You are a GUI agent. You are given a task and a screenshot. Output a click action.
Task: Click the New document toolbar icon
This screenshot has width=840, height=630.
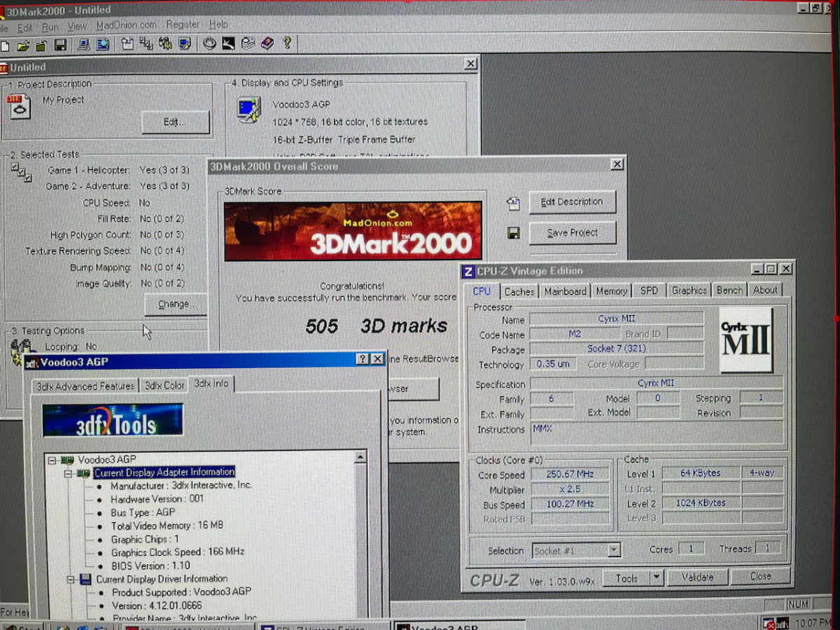[6, 45]
